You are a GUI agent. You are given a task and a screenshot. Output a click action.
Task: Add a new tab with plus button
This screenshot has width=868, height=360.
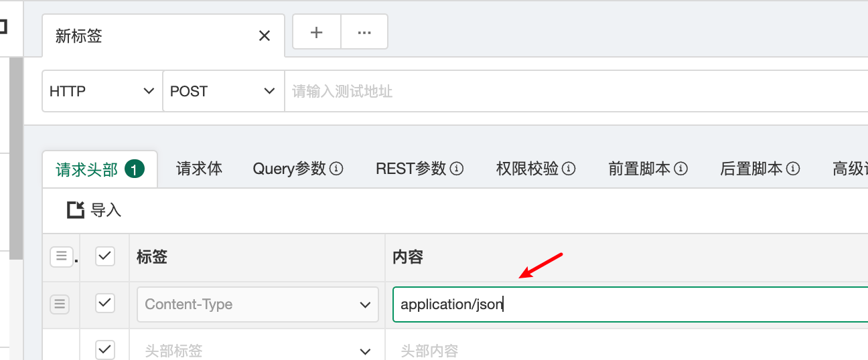[x=317, y=32]
